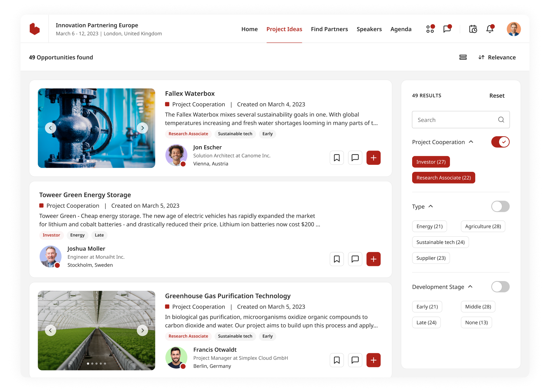
Task: Collapse the Project Cooperation filter section
Action: [471, 142]
